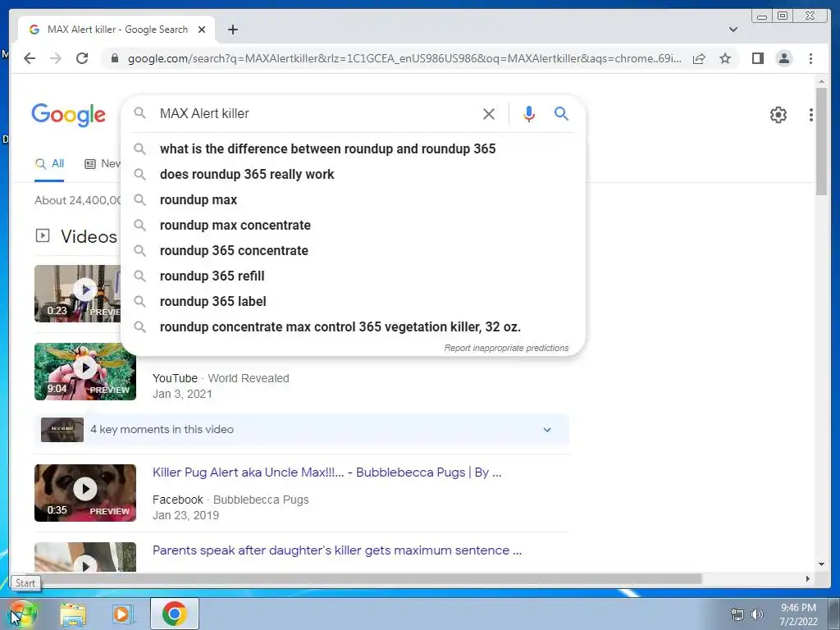Click the Videos section play-box icon
The height and width of the screenshot is (630, 840).
[x=43, y=235]
